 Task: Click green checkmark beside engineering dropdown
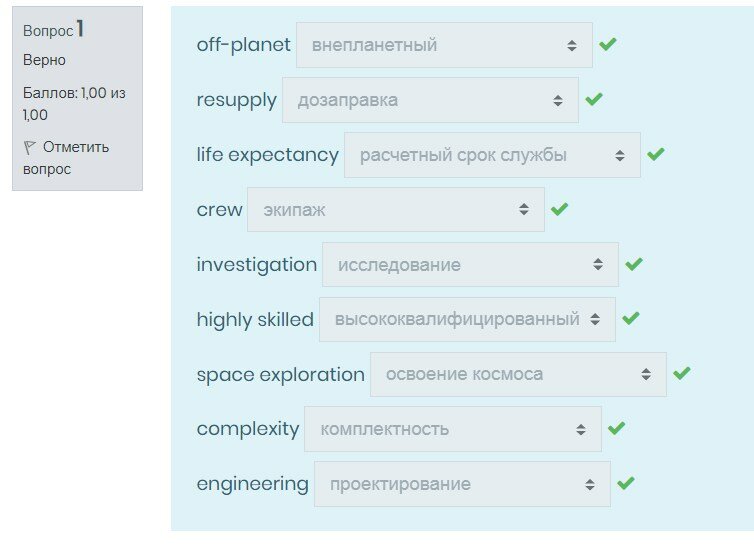pyautogui.click(x=625, y=484)
